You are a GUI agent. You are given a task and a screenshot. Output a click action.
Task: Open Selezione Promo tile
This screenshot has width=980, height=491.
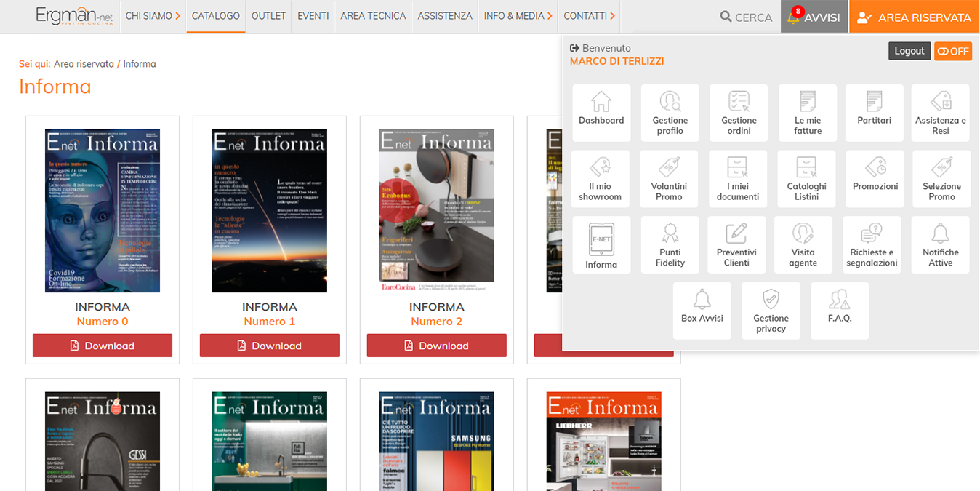click(941, 179)
